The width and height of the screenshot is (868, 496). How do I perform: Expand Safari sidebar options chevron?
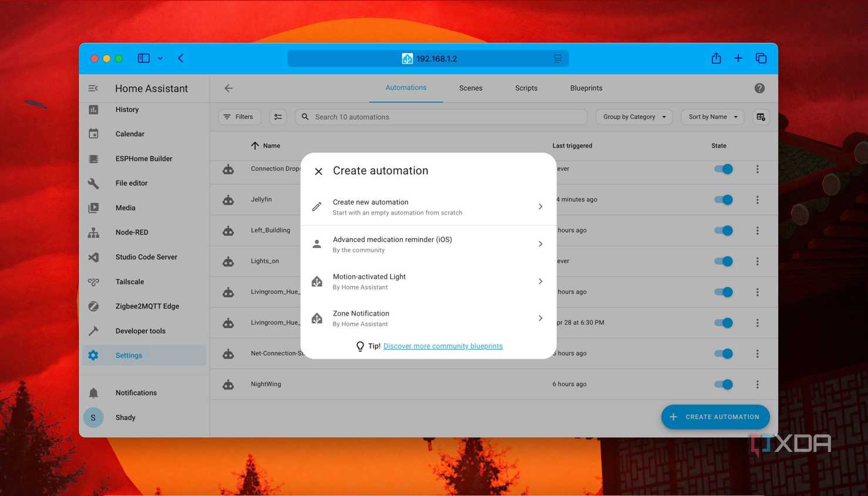point(160,58)
